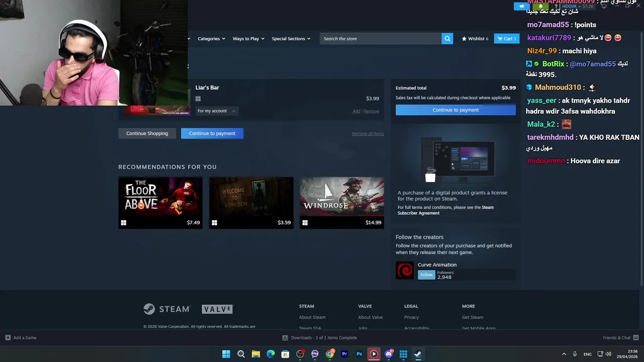Image resolution: width=644 pixels, height=362 pixels.
Task: Click the Curve Animation creator name
Action: pyautogui.click(x=437, y=264)
